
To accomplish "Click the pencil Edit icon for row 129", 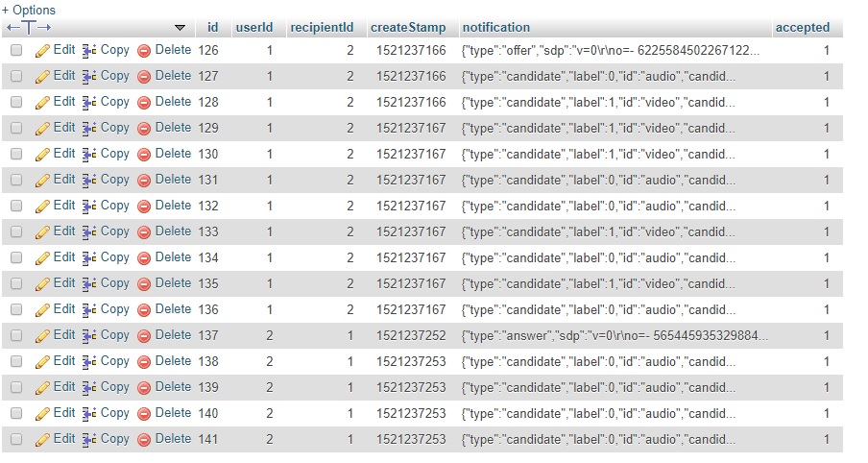I will pyautogui.click(x=42, y=129).
